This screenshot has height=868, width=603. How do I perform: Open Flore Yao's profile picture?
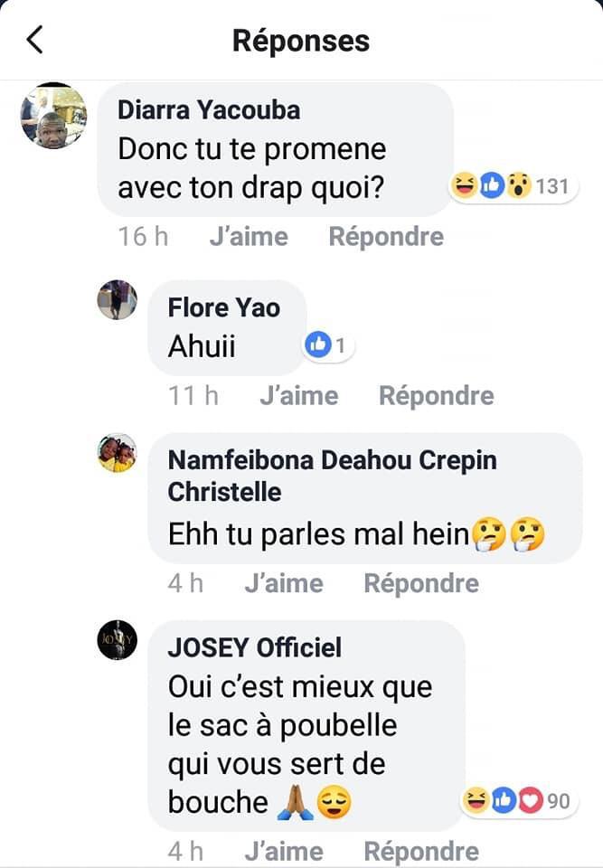coord(118,300)
